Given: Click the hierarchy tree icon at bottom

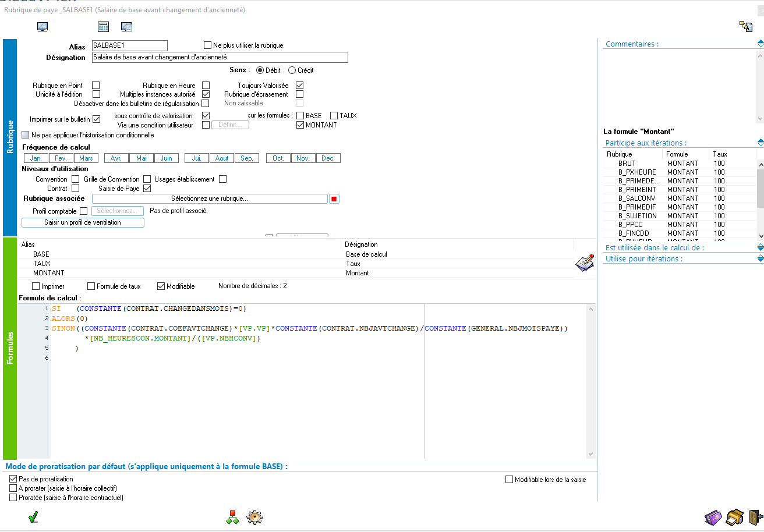Looking at the screenshot, I should 233,517.
